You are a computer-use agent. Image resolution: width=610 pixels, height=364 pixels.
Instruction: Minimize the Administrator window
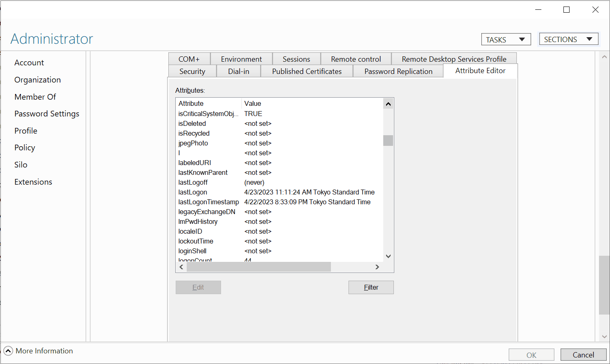coord(538,9)
